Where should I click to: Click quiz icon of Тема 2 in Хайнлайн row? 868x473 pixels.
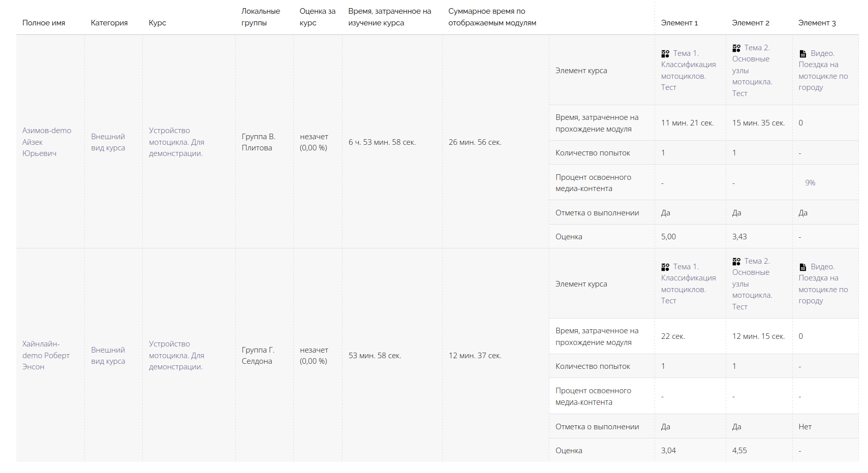pos(736,262)
